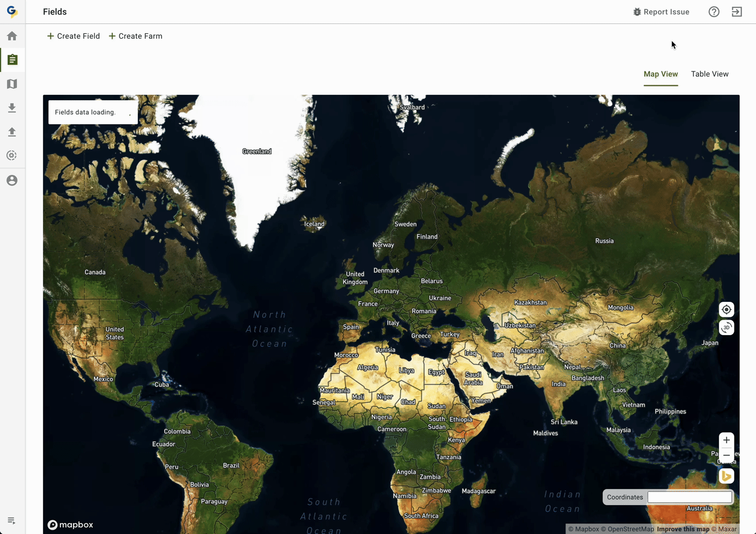Click the download icon in sidebar
The image size is (756, 534).
12,108
